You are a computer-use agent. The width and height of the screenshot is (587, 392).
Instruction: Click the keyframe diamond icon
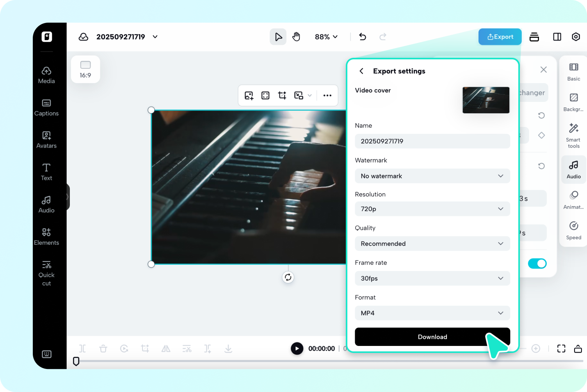point(541,135)
